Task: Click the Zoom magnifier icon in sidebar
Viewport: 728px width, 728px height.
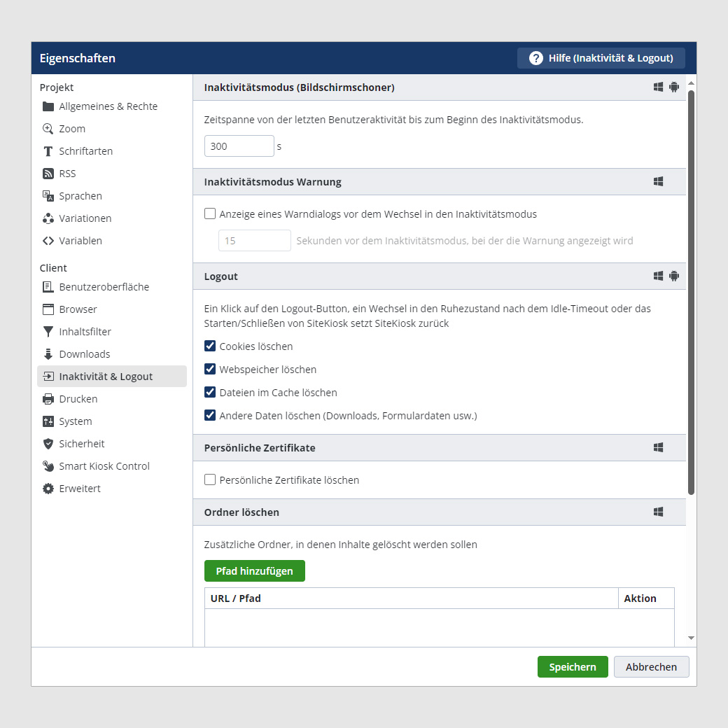Action: [48, 129]
